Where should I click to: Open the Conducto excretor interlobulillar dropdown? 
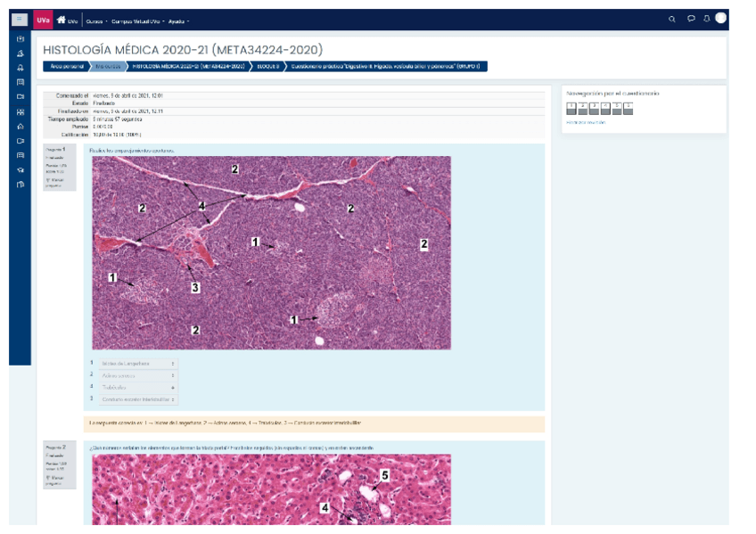(138, 399)
